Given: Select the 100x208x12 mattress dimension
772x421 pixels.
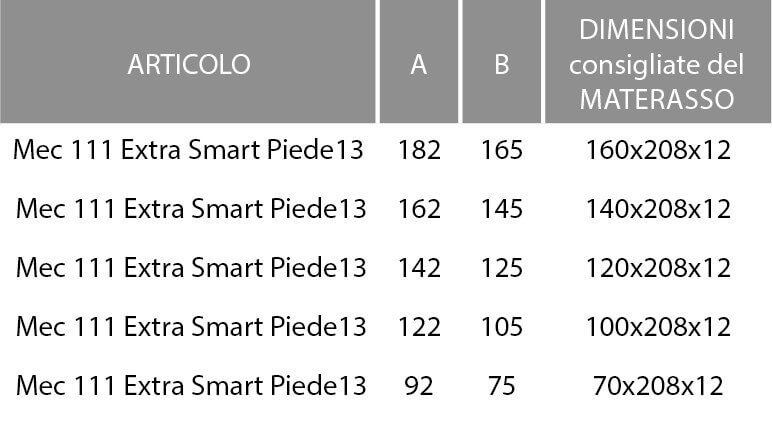Looking at the screenshot, I should (658, 326).
